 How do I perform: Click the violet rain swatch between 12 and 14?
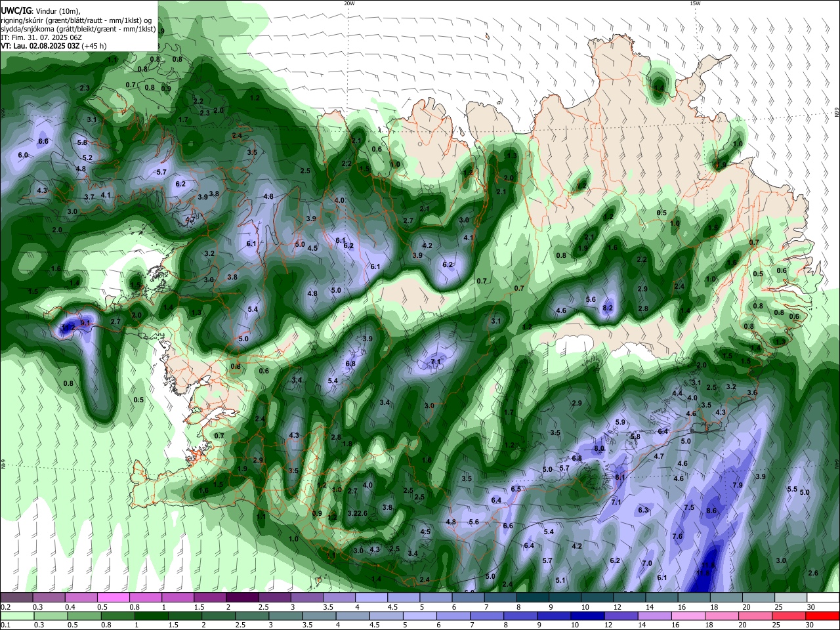pos(654,616)
